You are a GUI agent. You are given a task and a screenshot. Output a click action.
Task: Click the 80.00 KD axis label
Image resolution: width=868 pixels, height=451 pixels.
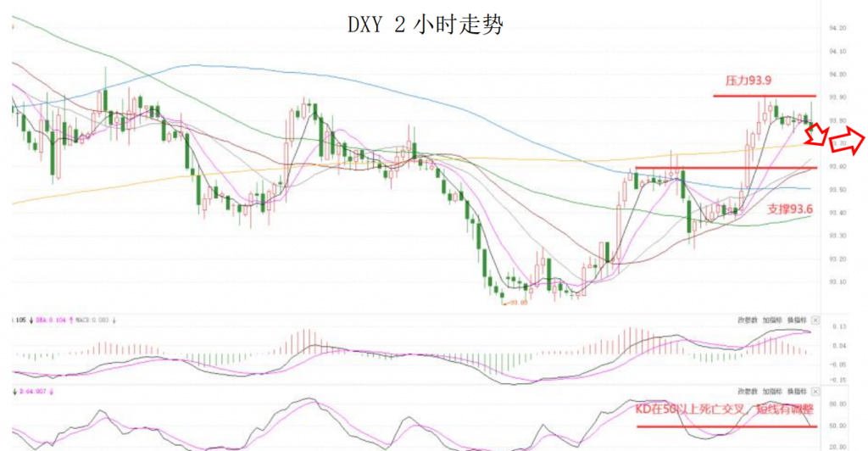[x=837, y=404]
